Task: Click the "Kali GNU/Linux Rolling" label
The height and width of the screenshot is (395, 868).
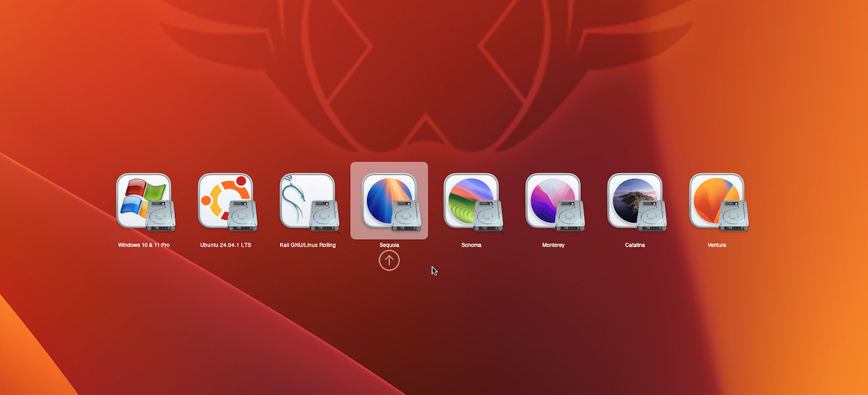Action: tap(307, 245)
